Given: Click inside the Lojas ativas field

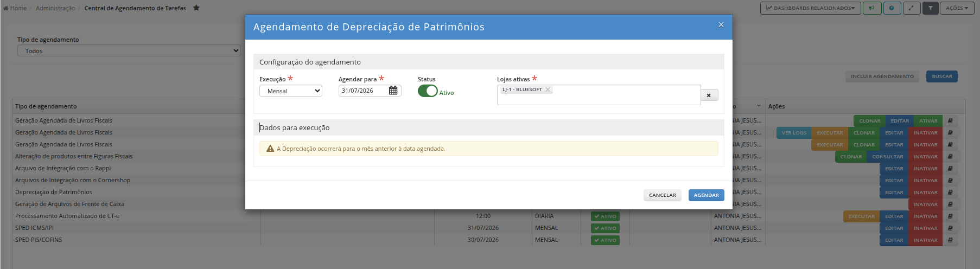Looking at the screenshot, I should (x=599, y=95).
